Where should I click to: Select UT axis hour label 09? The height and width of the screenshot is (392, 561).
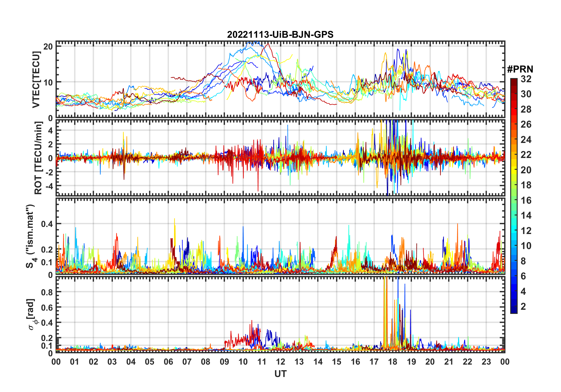coord(224,362)
